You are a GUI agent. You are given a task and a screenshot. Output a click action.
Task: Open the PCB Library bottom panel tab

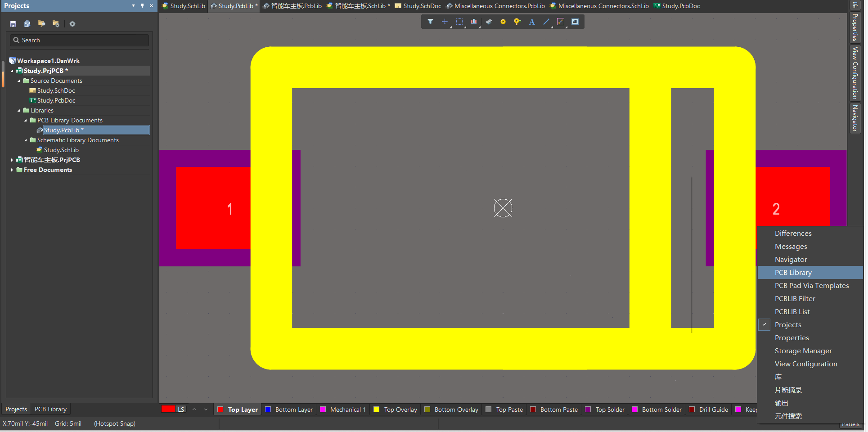tap(50, 409)
